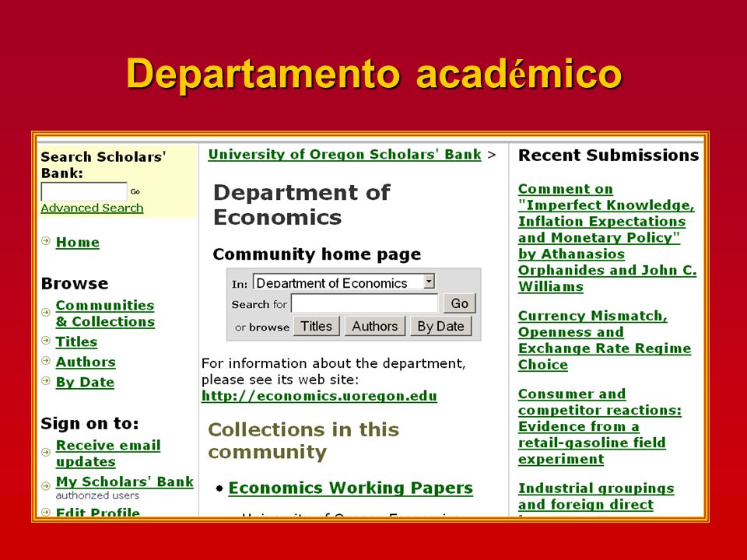
Task: Open the economics.uoregon.edu website link
Action: click(x=319, y=396)
